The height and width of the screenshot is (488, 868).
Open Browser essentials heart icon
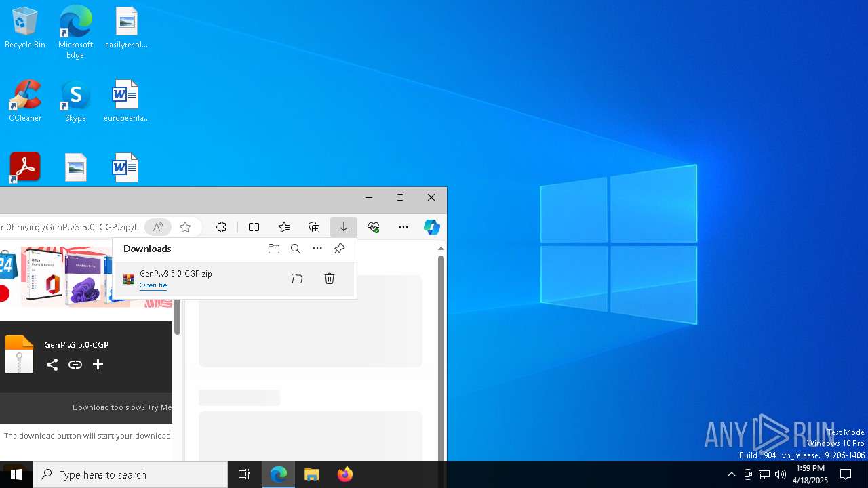pyautogui.click(x=374, y=227)
